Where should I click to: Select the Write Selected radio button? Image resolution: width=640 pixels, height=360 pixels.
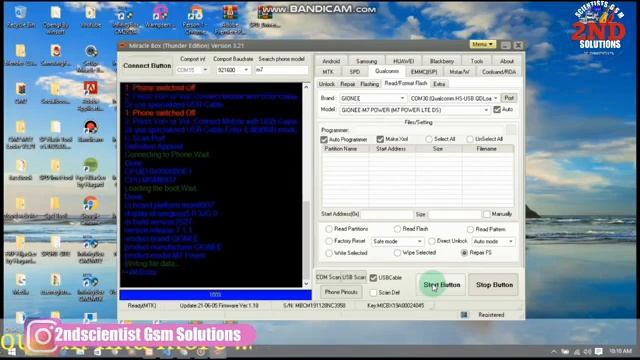click(x=329, y=253)
